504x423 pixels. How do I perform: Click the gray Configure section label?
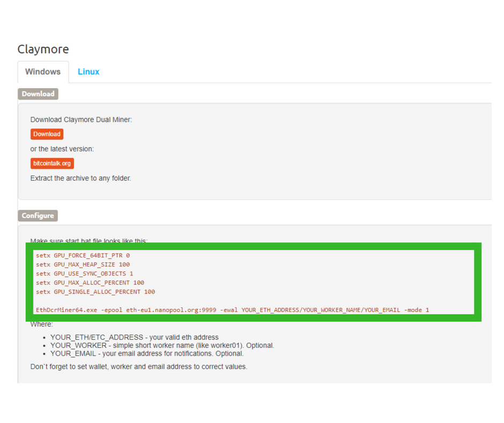(x=38, y=216)
